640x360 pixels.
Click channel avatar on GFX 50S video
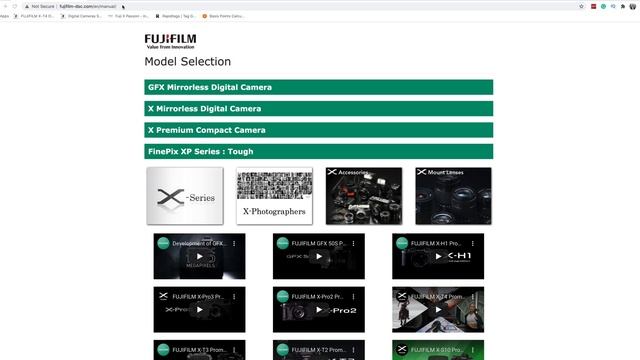click(x=282, y=243)
